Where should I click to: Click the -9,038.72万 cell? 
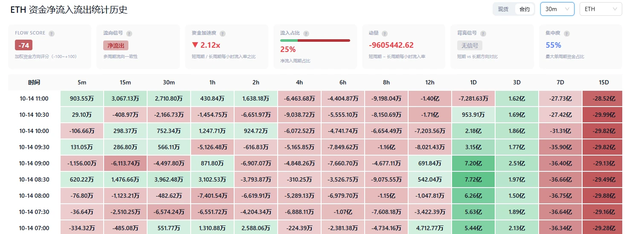point(299,115)
